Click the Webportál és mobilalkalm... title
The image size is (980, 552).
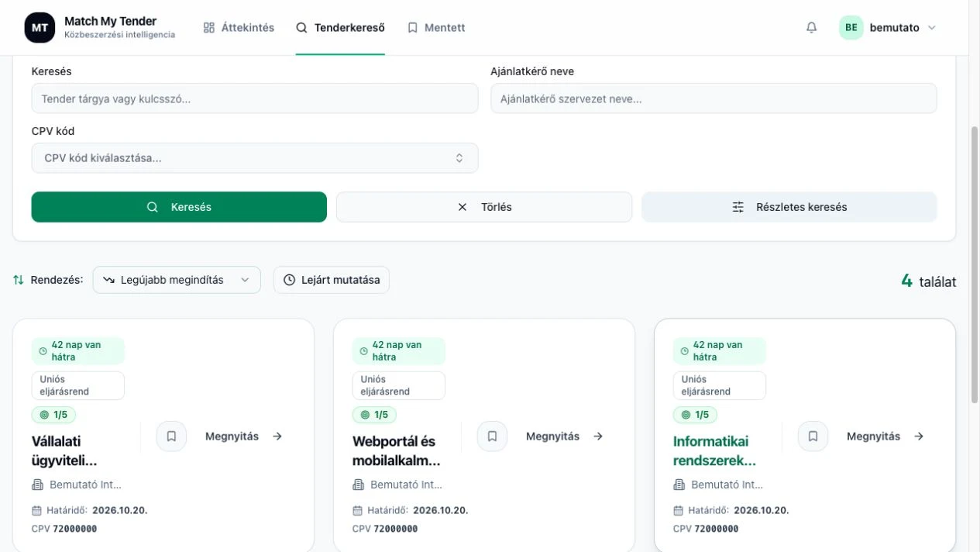coord(396,451)
